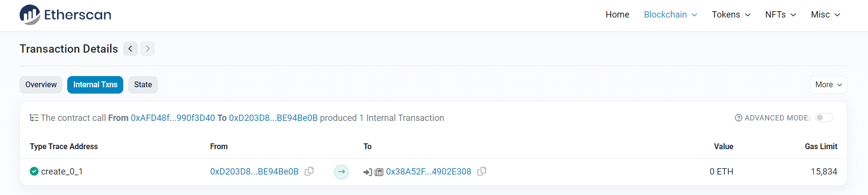The height and width of the screenshot is (195, 868).
Task: Go to next transaction arrow
Action: click(x=148, y=49)
